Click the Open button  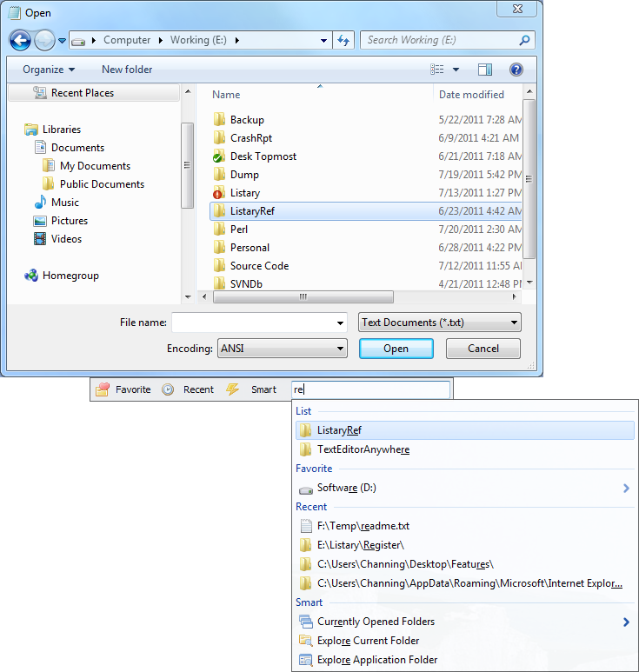[396, 349]
